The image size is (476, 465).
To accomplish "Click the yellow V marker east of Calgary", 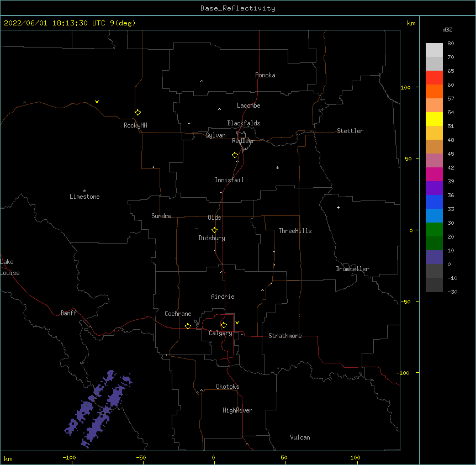I will [x=237, y=323].
